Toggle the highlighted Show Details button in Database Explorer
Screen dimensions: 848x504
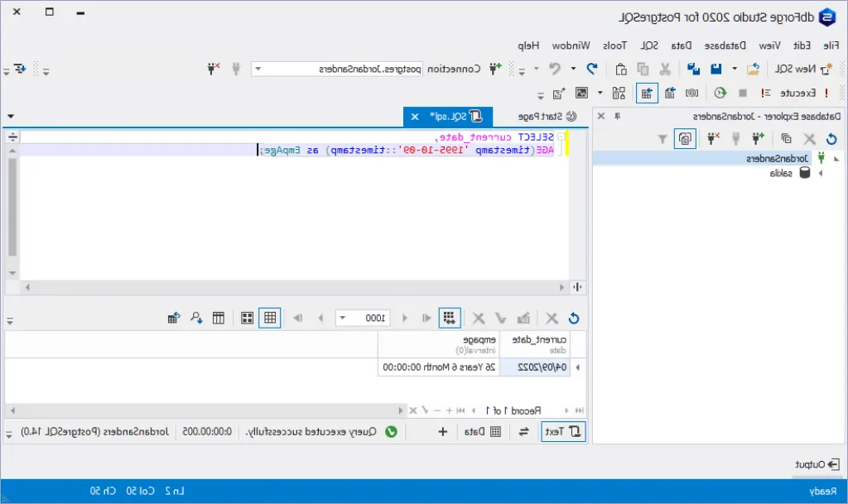coord(685,139)
